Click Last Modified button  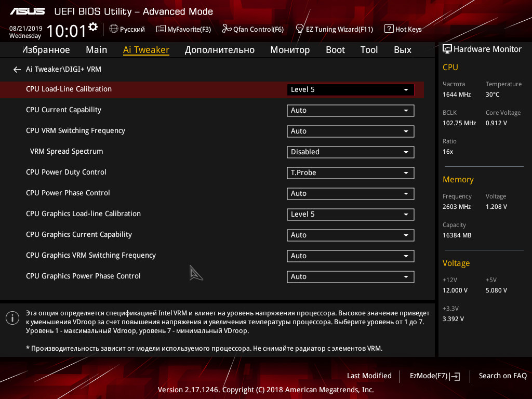click(x=369, y=376)
